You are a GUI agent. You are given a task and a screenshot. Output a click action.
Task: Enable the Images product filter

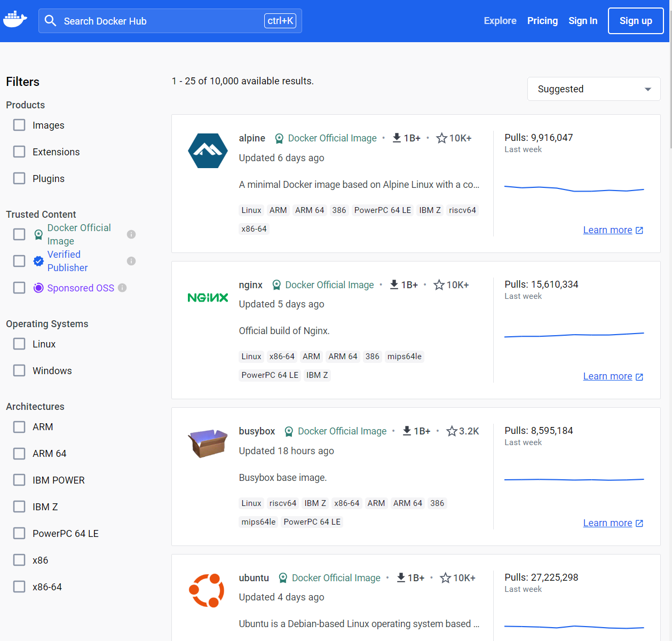point(19,125)
